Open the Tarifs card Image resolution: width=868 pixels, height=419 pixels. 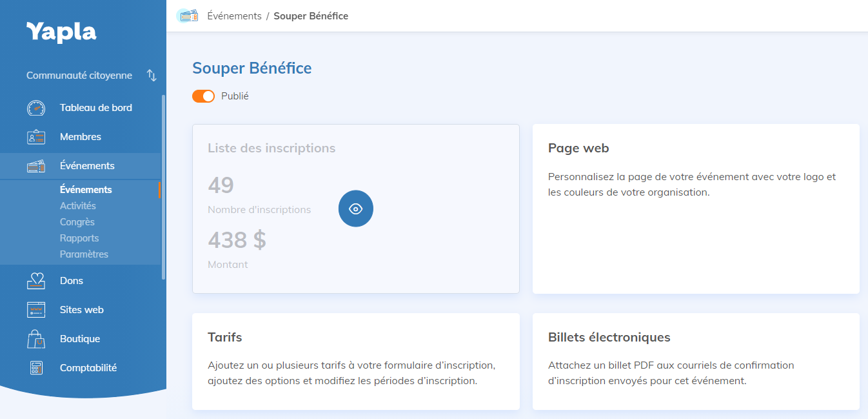coord(355,361)
